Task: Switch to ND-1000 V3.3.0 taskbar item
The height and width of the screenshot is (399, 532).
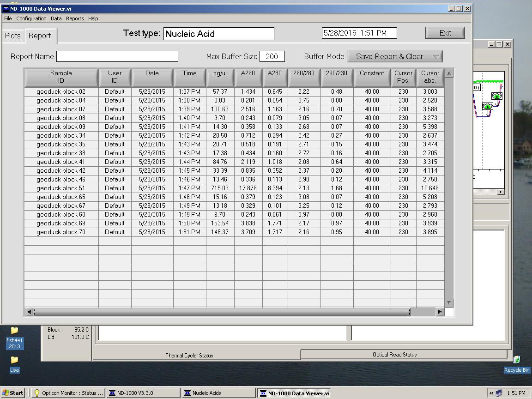Action: coord(143,393)
